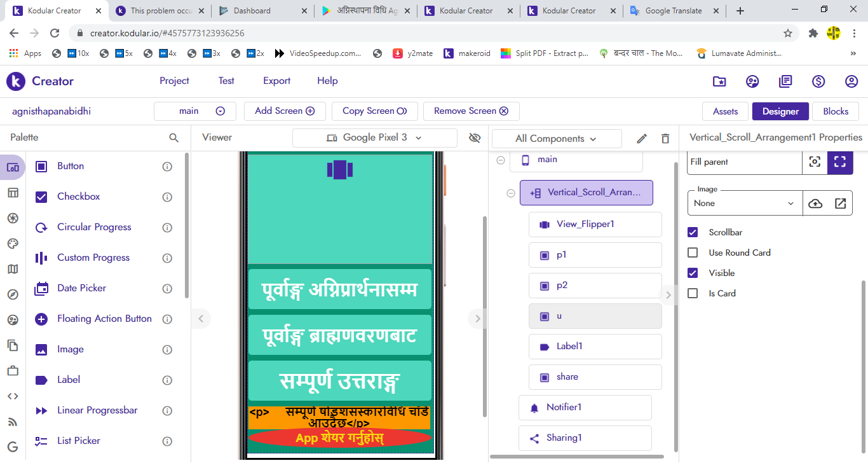
Task: Toggle hidden components eye icon in Viewer
Action: tap(474, 138)
